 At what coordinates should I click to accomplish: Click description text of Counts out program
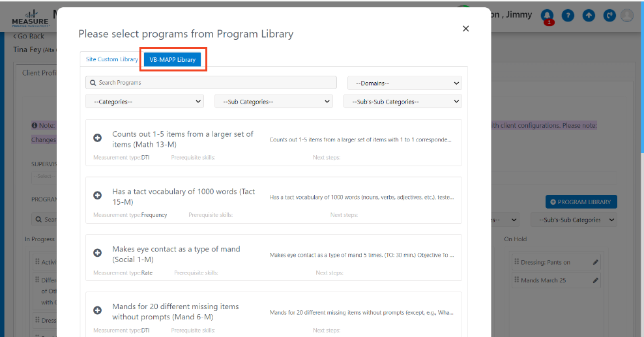[x=361, y=139]
